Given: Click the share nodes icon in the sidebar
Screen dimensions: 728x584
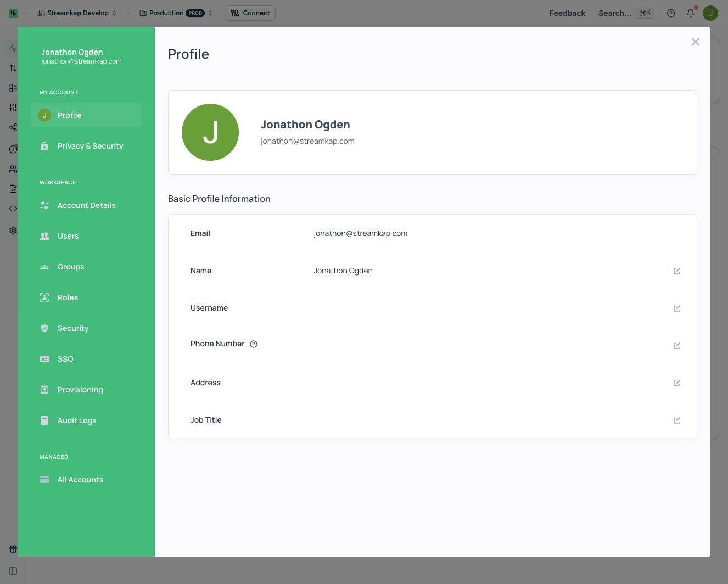Looking at the screenshot, I should 13,127.
